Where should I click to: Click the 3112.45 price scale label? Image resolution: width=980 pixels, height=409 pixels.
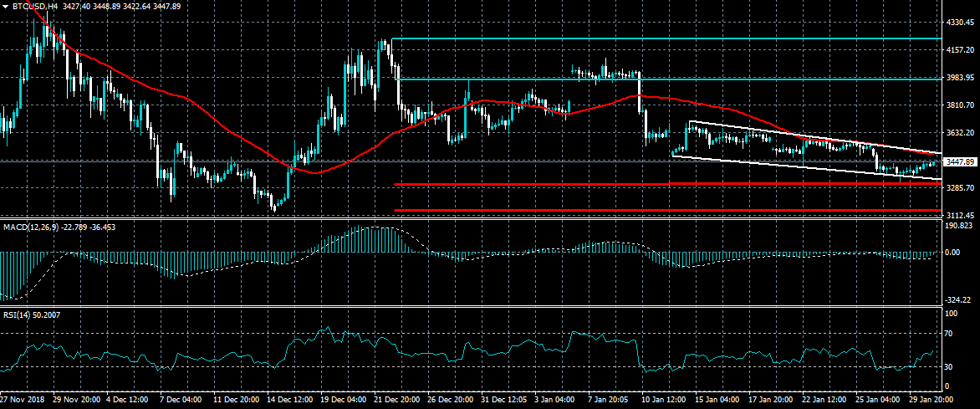point(961,214)
